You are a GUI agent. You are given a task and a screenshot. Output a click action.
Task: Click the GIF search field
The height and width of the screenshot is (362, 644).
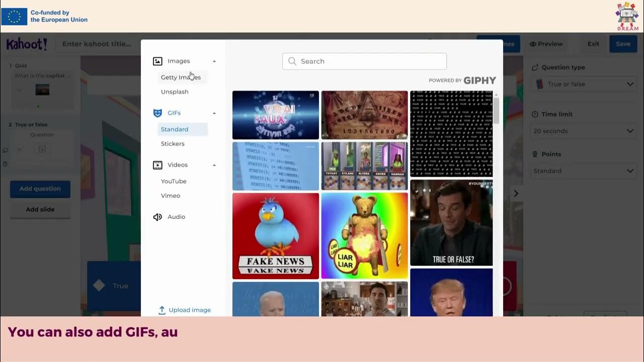tap(364, 61)
